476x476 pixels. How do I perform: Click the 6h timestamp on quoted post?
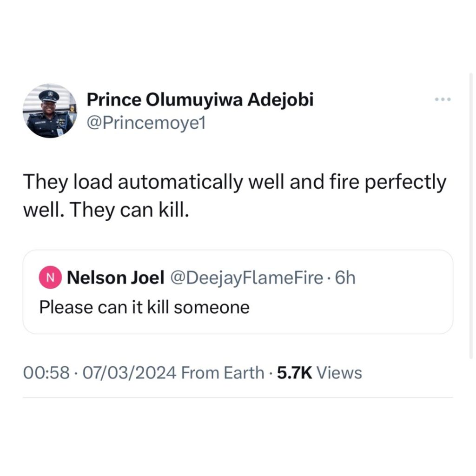(x=345, y=278)
